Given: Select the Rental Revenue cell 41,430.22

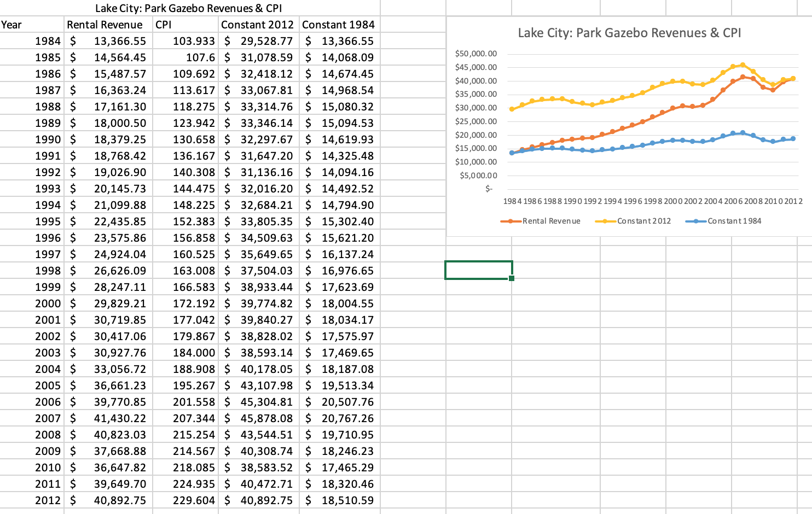Looking at the screenshot, I should (x=108, y=418).
